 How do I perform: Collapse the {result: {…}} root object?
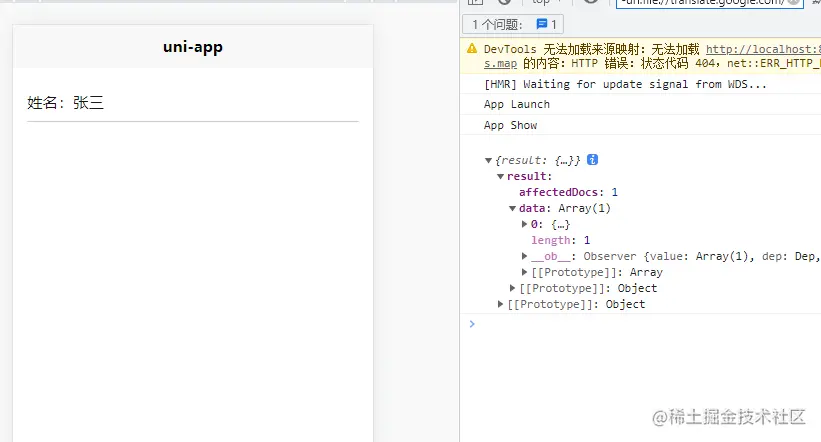(488, 160)
